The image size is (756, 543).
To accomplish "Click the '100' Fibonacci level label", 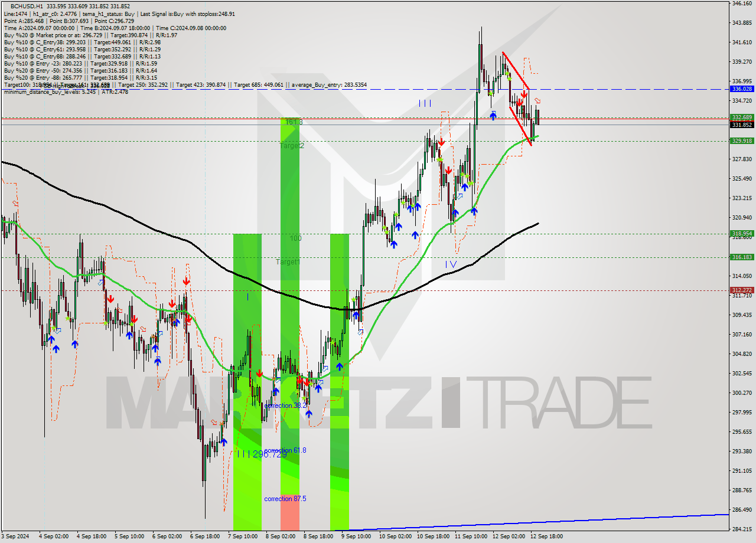I will (296, 238).
